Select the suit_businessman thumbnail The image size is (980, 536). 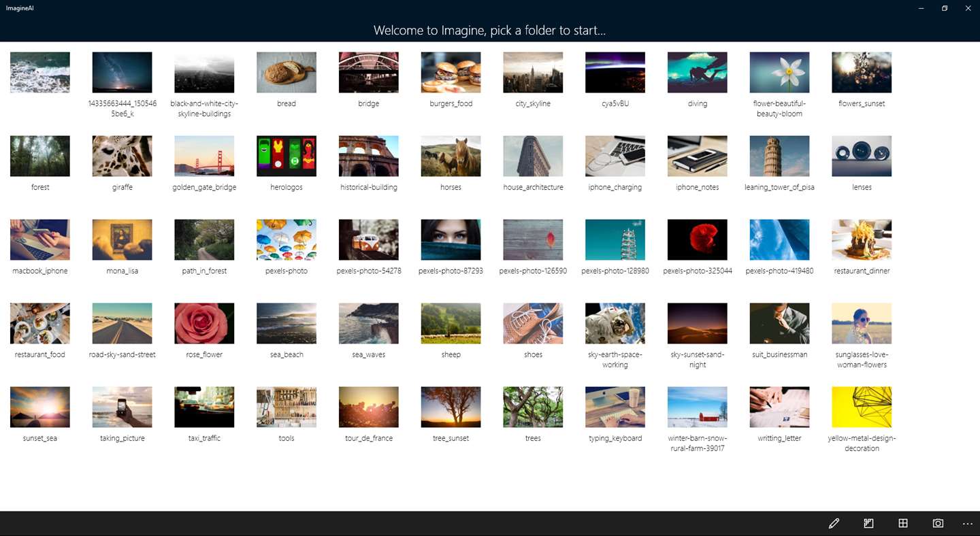click(779, 323)
